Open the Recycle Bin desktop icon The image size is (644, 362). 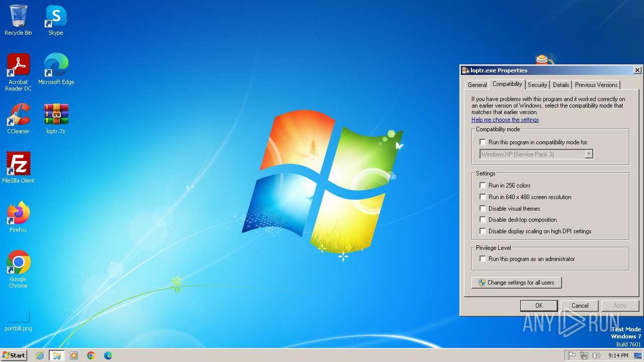[x=18, y=21]
